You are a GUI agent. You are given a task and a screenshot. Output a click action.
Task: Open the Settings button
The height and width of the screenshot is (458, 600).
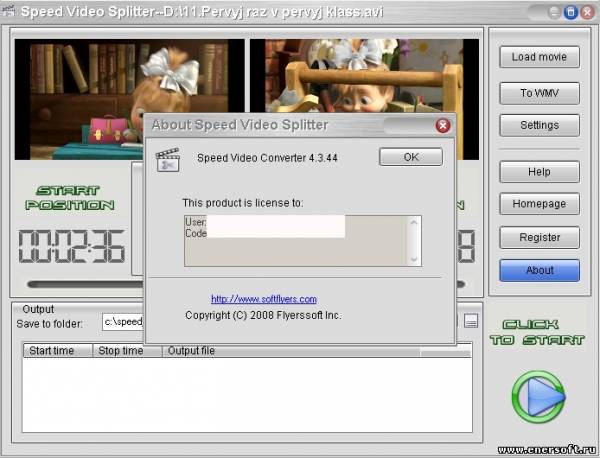pyautogui.click(x=539, y=125)
